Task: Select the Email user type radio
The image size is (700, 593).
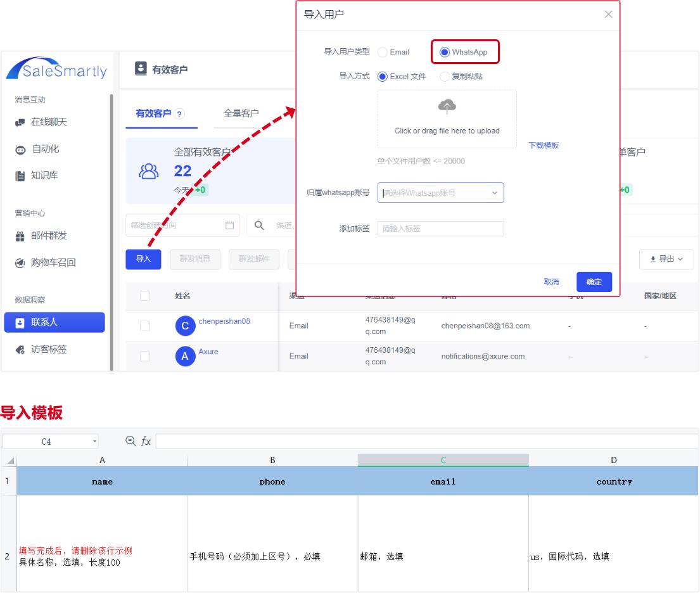Action: (x=383, y=52)
